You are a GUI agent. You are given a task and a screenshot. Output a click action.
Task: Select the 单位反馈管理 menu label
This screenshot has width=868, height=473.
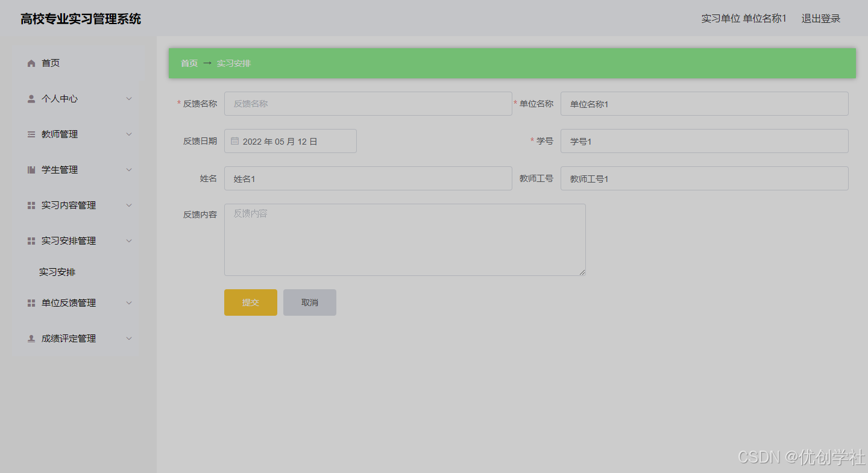pos(69,303)
